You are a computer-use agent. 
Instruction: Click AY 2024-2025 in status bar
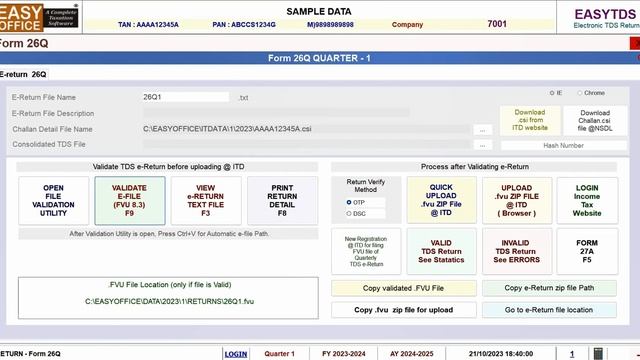(411, 354)
